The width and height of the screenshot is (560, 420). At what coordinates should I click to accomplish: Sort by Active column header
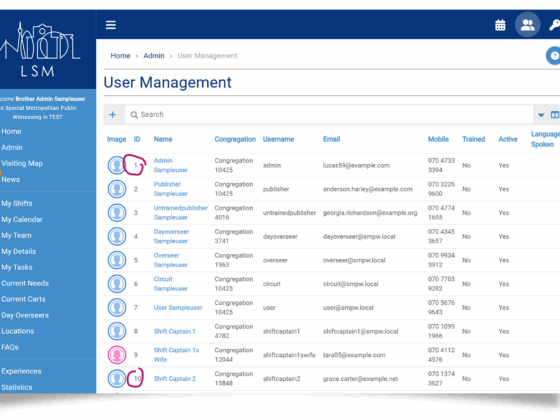(508, 139)
